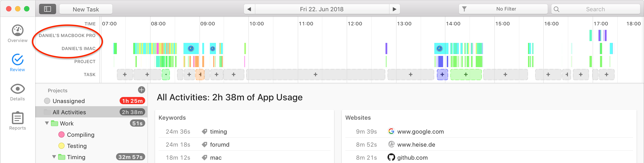Select the Safari icon on the timeline
644x163 pixels.
point(191,49)
